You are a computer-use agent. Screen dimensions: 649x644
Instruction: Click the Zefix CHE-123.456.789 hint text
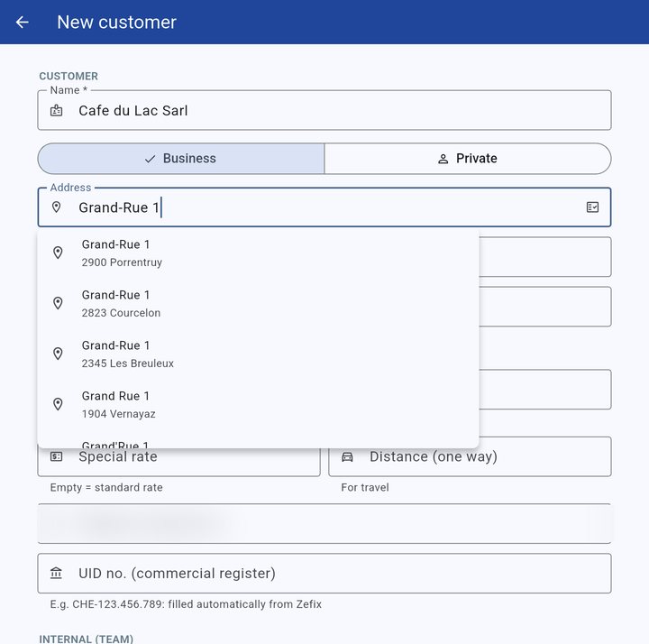[x=186, y=604]
